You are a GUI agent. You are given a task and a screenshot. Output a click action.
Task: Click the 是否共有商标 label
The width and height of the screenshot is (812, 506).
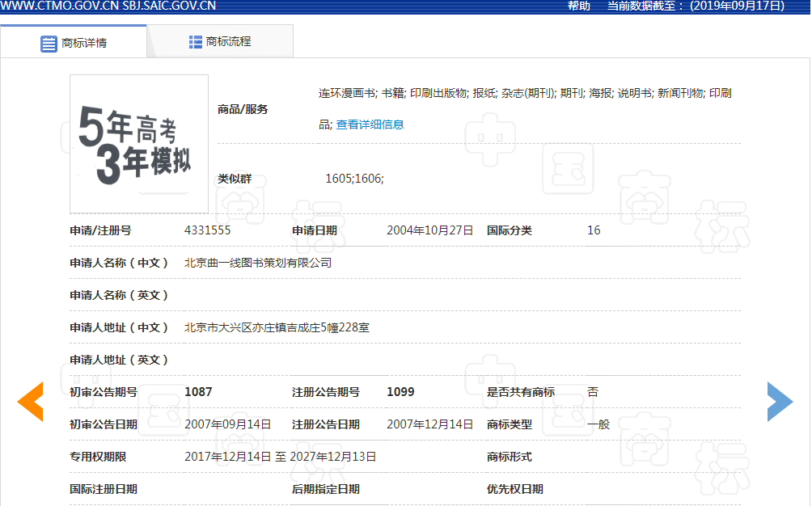(521, 392)
